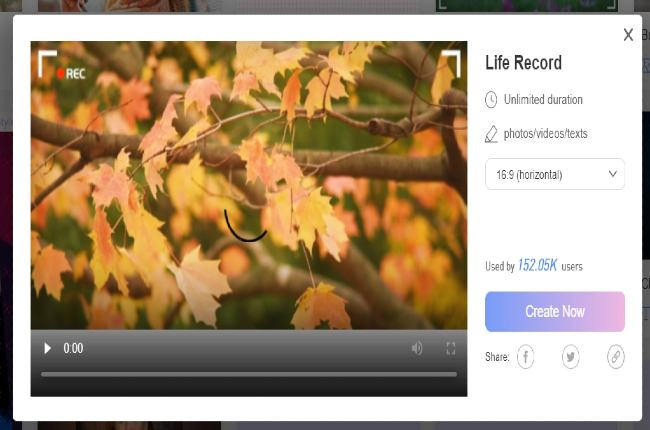Image resolution: width=650 pixels, height=430 pixels.
Task: Share the template on Twitter
Action: tap(570, 357)
